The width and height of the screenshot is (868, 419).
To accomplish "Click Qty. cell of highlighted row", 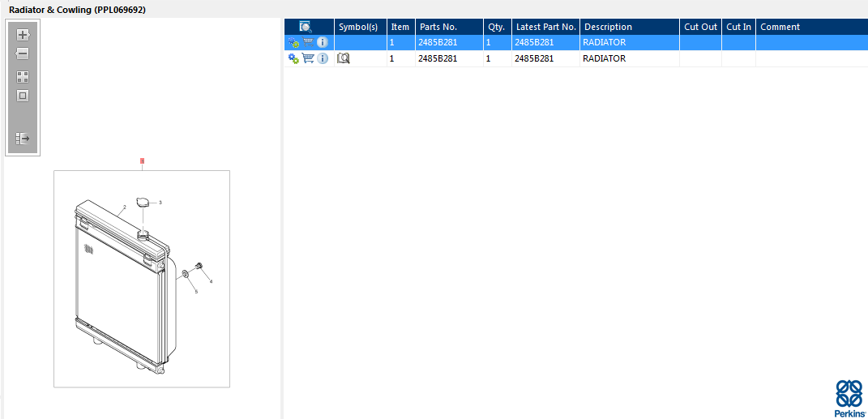I will pos(497,43).
